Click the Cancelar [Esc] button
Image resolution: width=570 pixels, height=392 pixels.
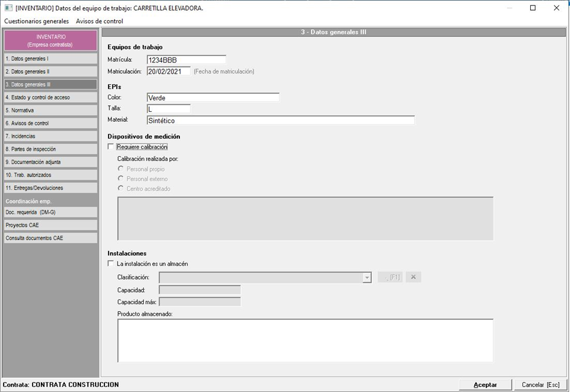pos(540,384)
